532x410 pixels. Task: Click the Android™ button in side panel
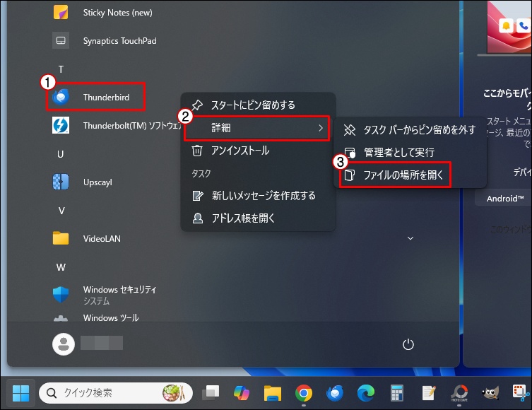click(x=504, y=198)
